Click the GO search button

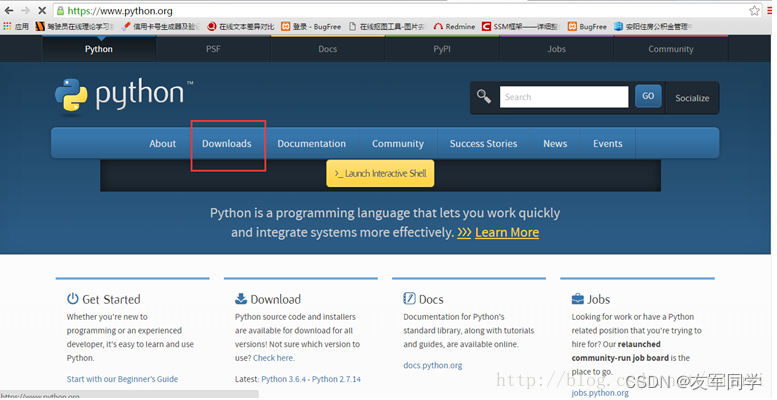coord(648,96)
